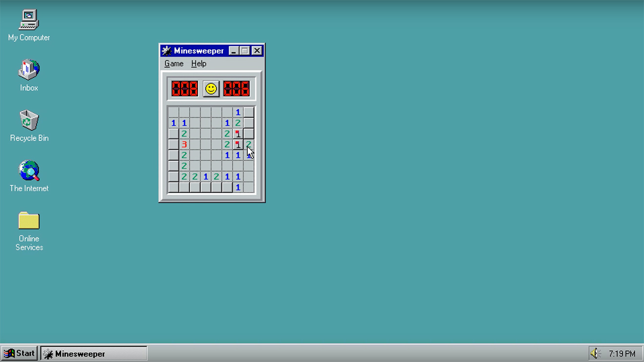This screenshot has width=644, height=362.
Task: Minimize the Minesweeper window
Action: pyautogui.click(x=234, y=51)
